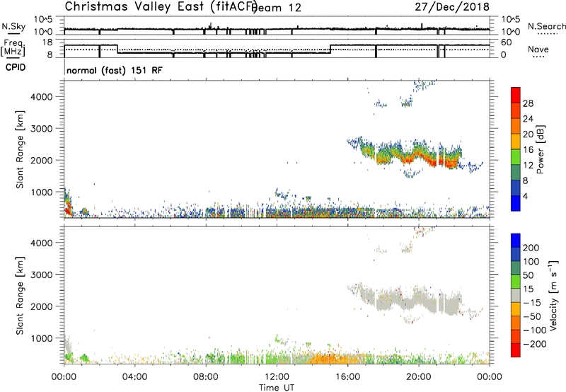Click the '20' tick on Power colorbar
This screenshot has height=392, width=566.
click(528, 134)
